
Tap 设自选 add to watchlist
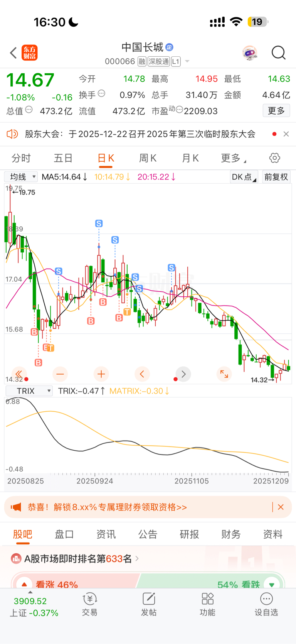[x=266, y=605]
